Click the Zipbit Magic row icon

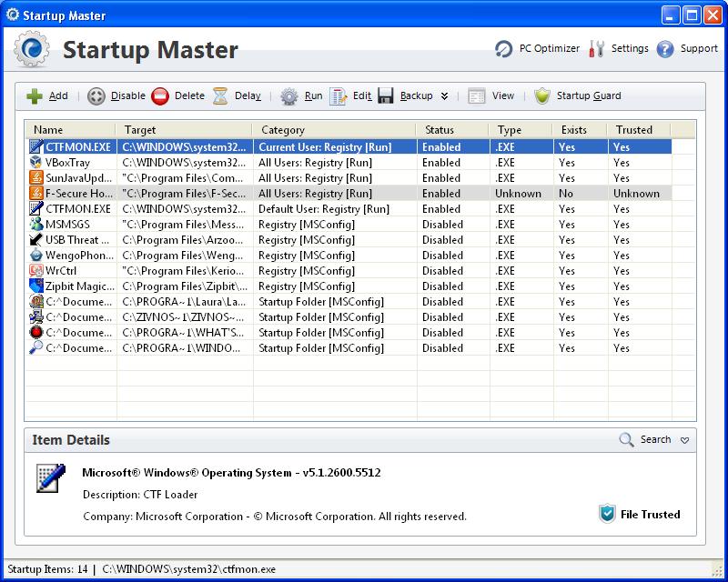click(x=35, y=286)
